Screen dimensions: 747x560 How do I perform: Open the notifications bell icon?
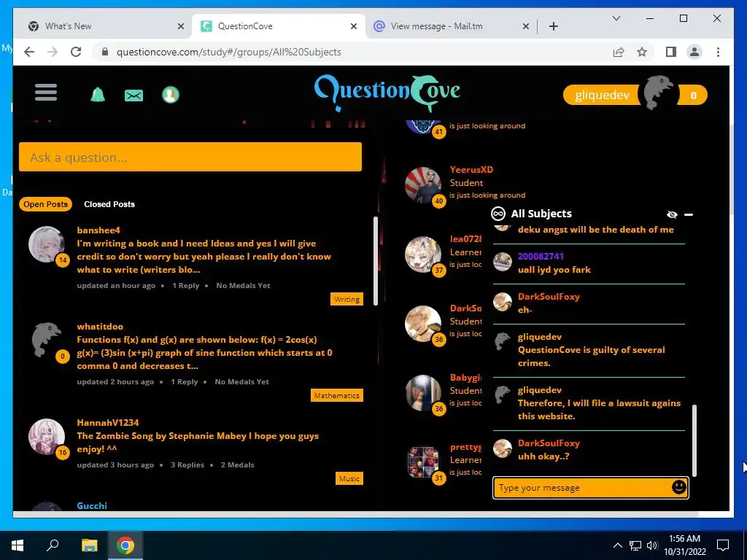(x=98, y=94)
